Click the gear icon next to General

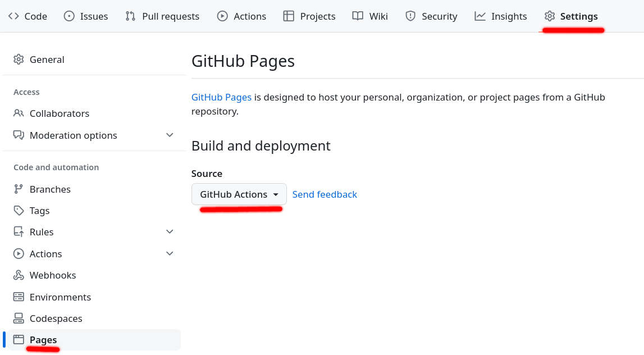[19, 59]
